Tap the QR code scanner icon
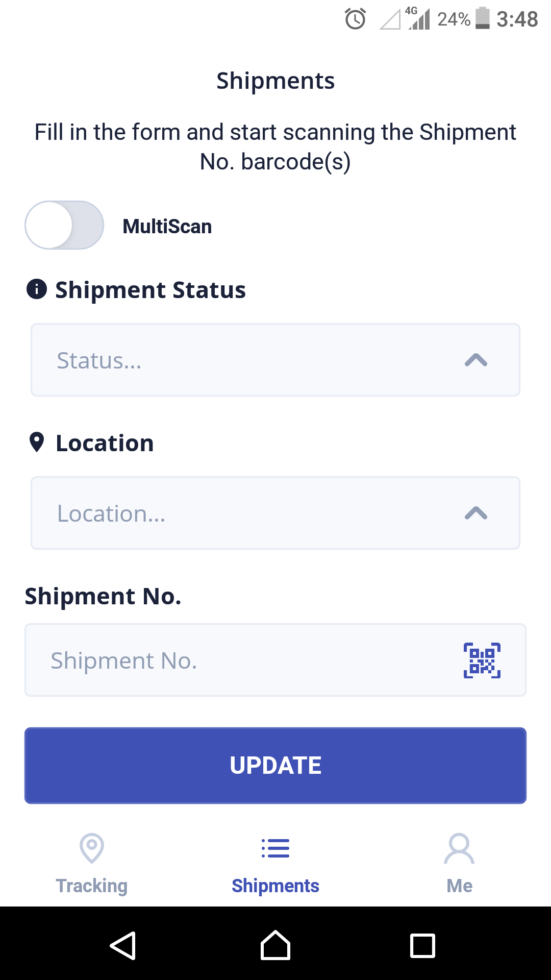The height and width of the screenshot is (980, 551). point(482,660)
